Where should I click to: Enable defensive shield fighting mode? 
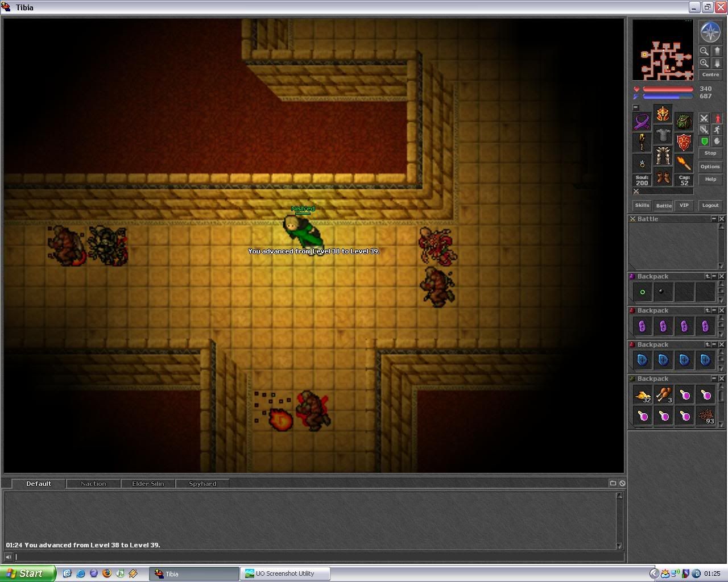click(704, 141)
